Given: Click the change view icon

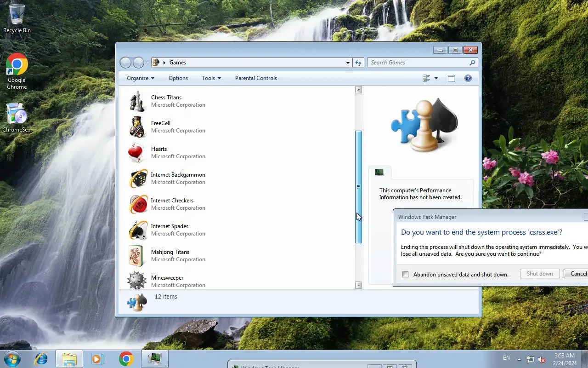Looking at the screenshot, I should tap(426, 78).
